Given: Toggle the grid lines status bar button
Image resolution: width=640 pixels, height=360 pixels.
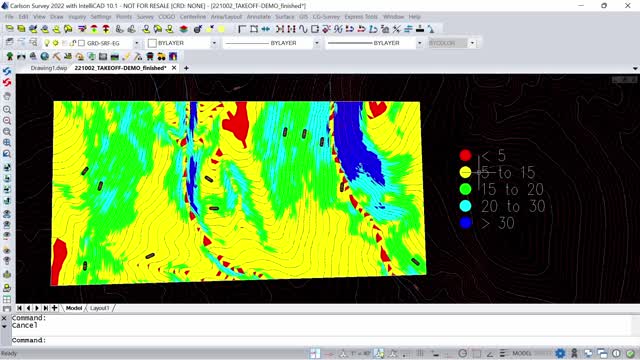Looking at the screenshot, I should tap(420, 353).
